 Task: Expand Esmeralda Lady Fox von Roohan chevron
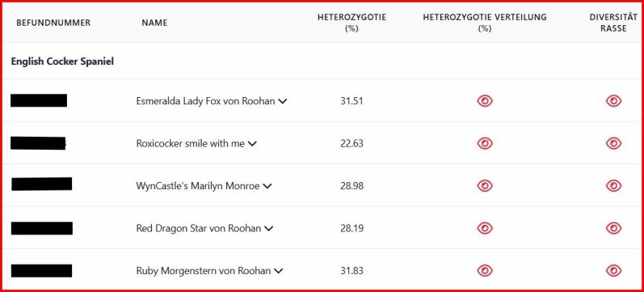[282, 101]
